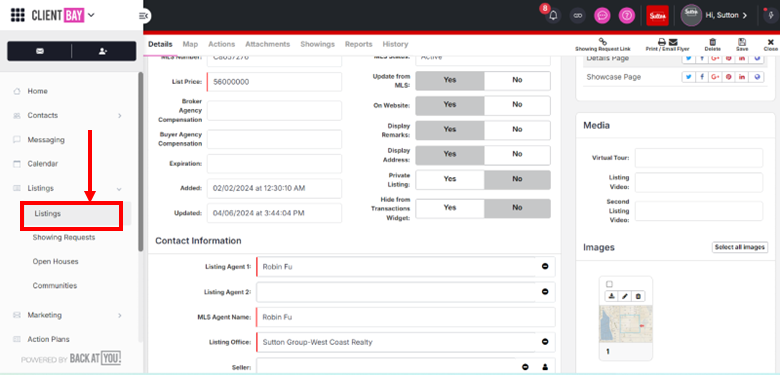Open Showing Requests under Listings
Viewport: 780px width, 375px height.
[64, 238]
